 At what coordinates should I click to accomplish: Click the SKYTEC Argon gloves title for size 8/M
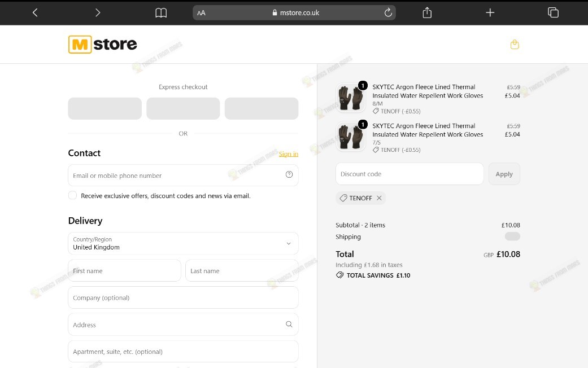tap(428, 91)
